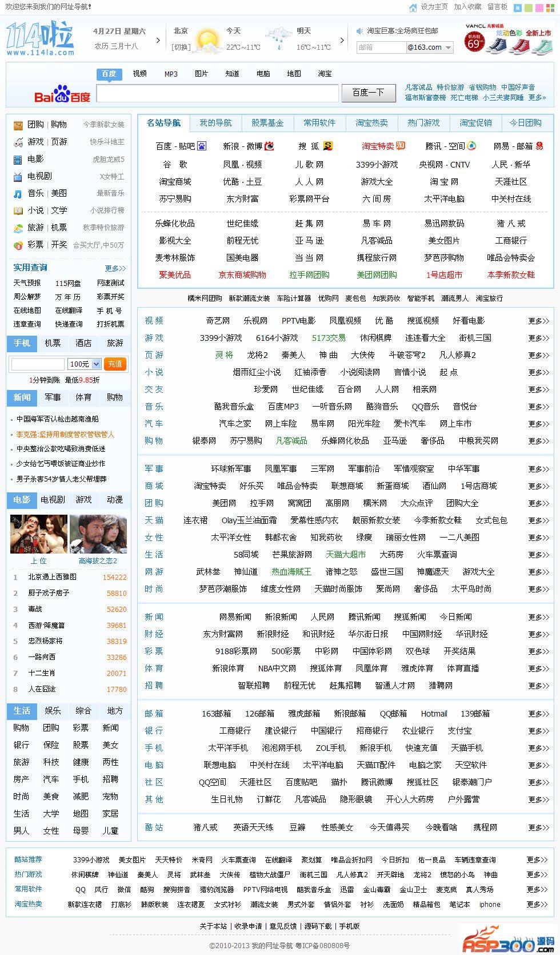Expand 更多>> in the 小说 row
The height and width of the screenshot is (955, 560).
pyautogui.click(x=538, y=373)
